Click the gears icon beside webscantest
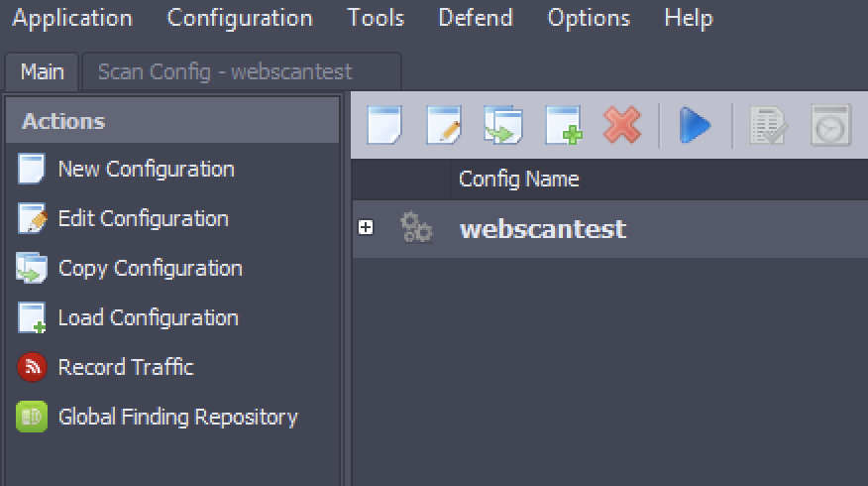This screenshot has height=486, width=868. pyautogui.click(x=416, y=229)
